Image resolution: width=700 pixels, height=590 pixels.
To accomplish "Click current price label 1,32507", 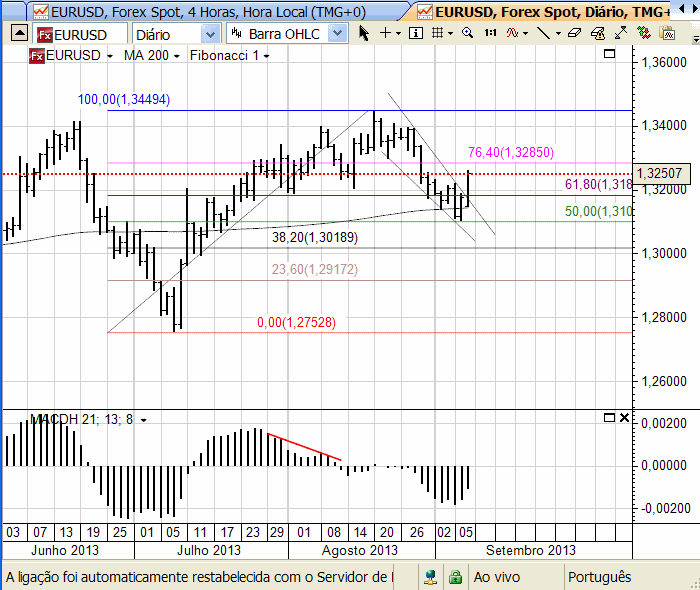I will [x=662, y=173].
